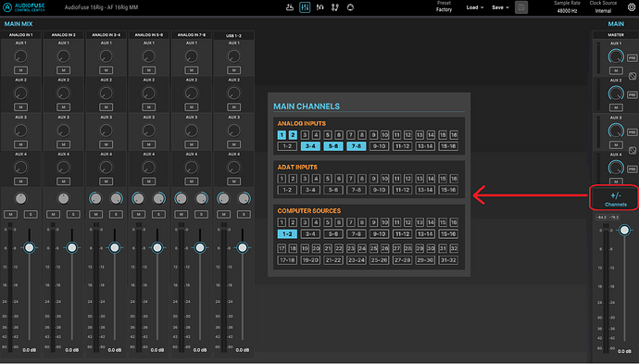Open the settings gear icon
The width and height of the screenshot is (639, 364).
tap(632, 7)
